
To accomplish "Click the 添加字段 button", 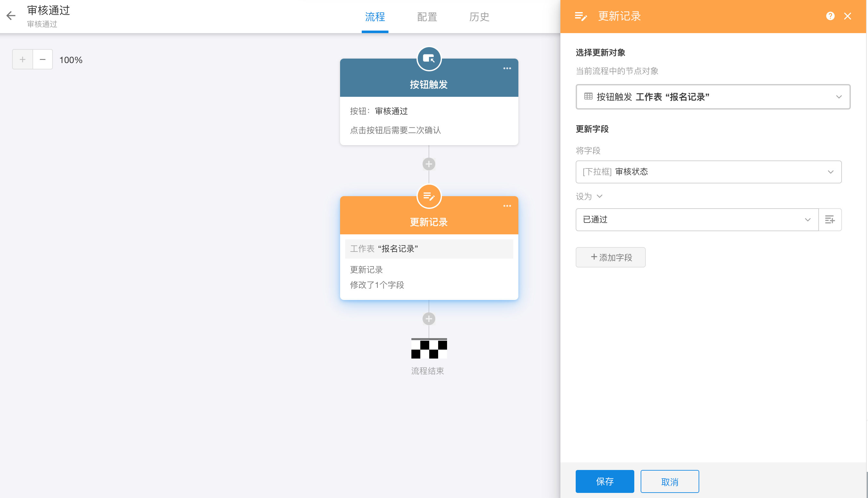I will [610, 257].
